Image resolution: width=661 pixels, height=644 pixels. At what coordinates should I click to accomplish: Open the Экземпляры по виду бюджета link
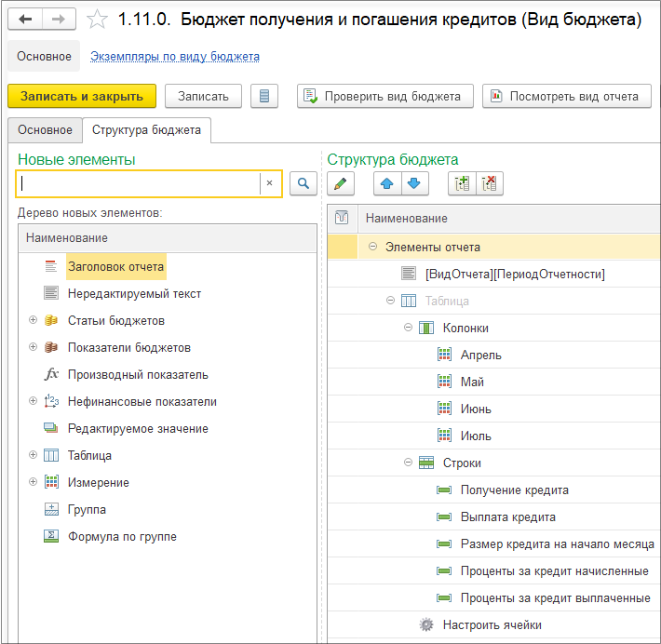click(x=175, y=57)
